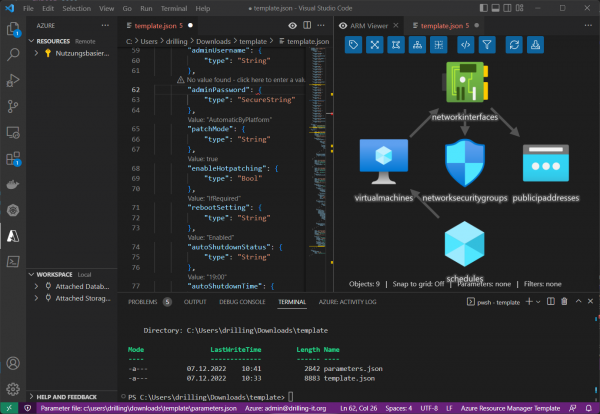Click ARM Viewer tree layout button
Screen dimensions: 600x414
[417, 45]
